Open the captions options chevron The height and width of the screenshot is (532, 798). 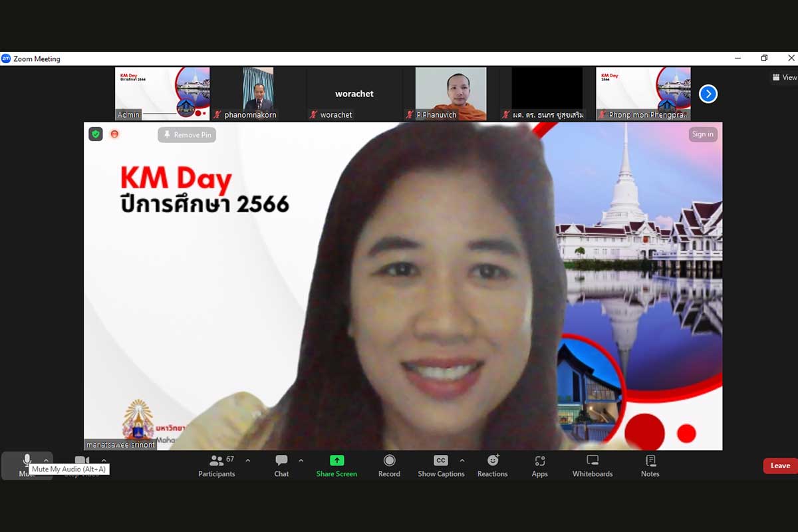tap(462, 460)
